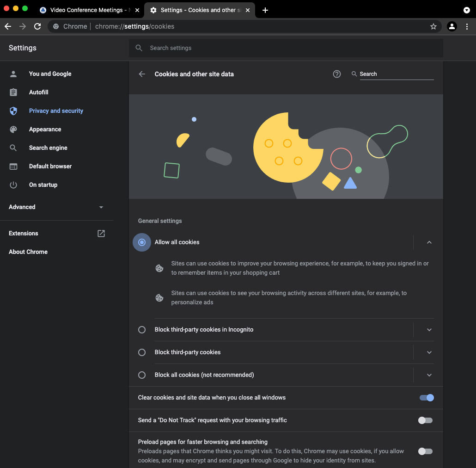Click the General settings label
The image size is (476, 468).
click(160, 221)
